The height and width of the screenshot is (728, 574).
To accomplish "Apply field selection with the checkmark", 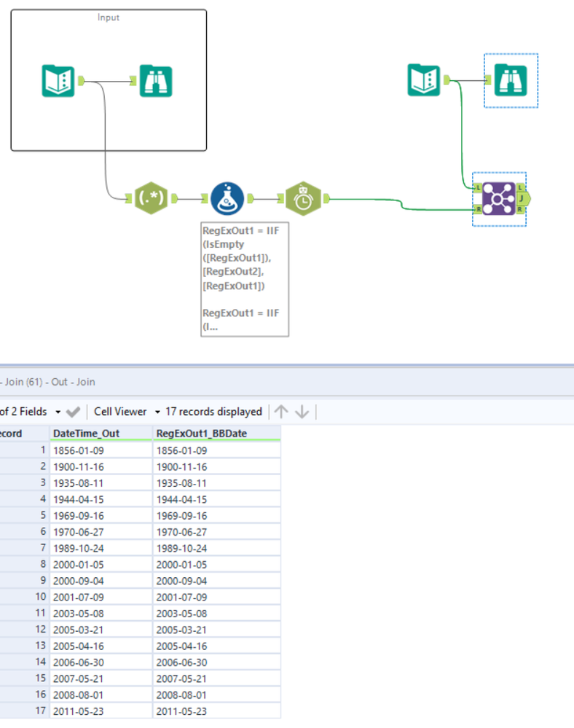I will point(74,412).
